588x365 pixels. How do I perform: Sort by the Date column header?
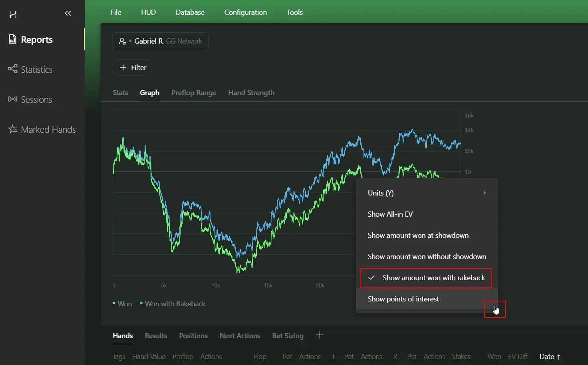tap(546, 357)
